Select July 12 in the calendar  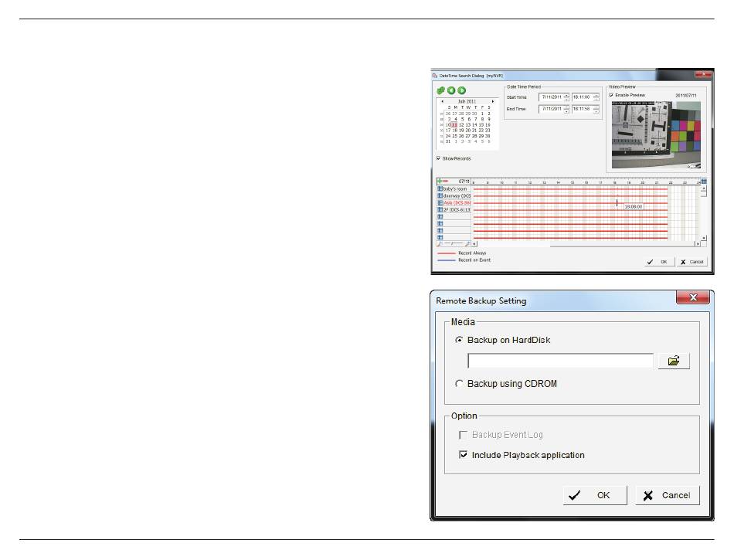[x=461, y=124]
